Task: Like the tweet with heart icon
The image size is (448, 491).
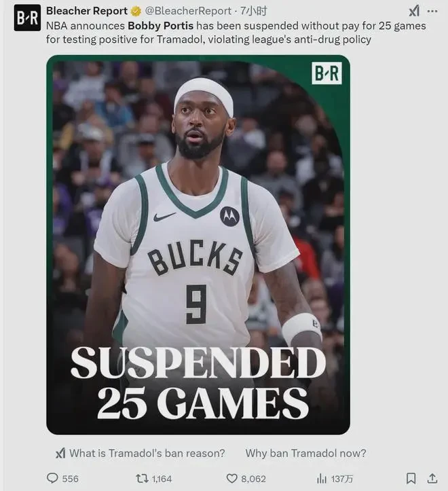Action: (x=231, y=479)
